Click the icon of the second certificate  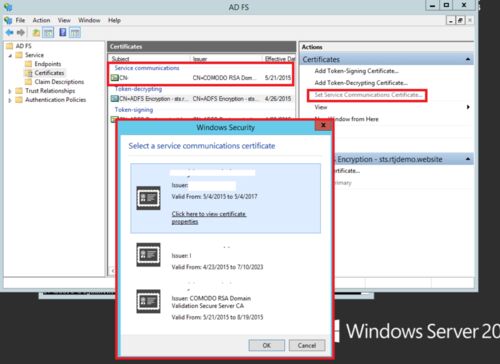point(148,255)
